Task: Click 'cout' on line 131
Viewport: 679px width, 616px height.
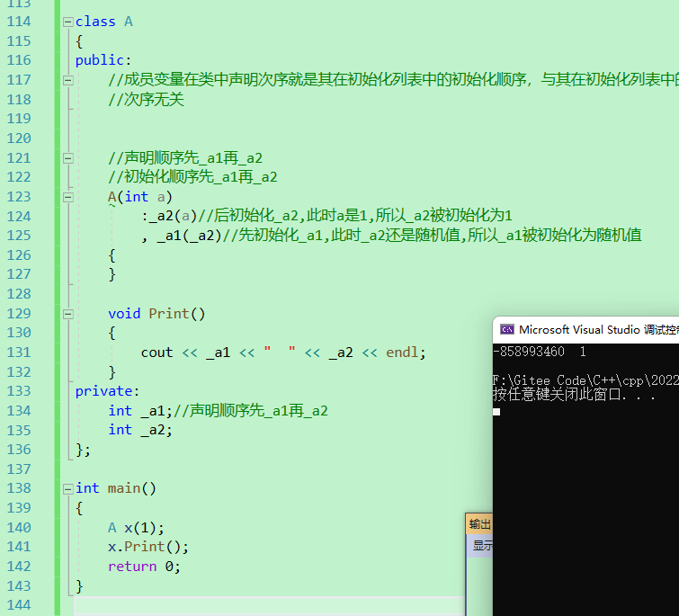Action: pos(156,353)
